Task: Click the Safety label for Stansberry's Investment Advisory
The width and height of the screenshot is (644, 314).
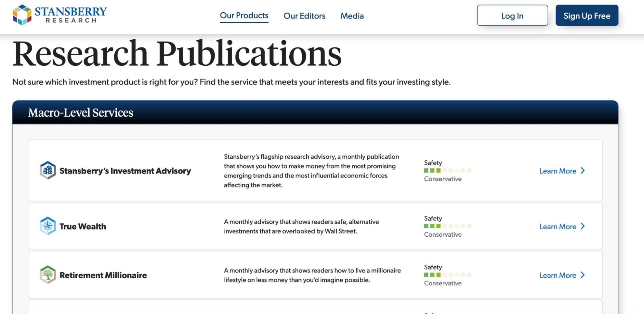Action: (x=433, y=163)
